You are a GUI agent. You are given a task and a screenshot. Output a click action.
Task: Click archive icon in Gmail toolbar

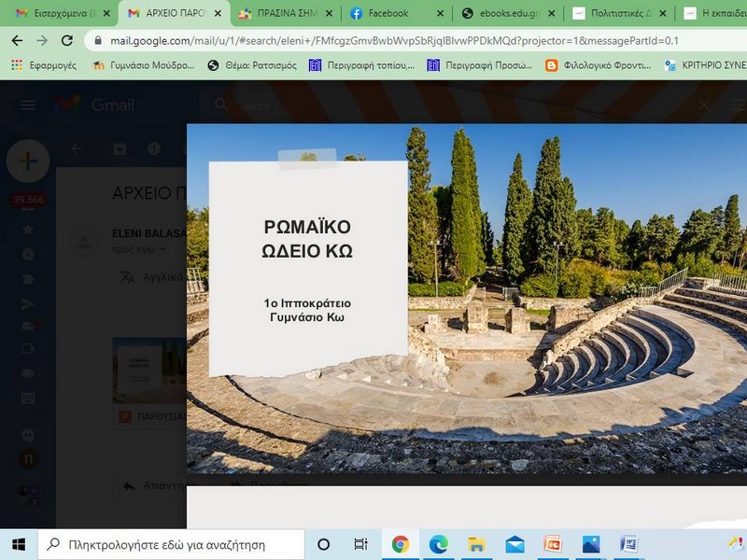point(120,149)
